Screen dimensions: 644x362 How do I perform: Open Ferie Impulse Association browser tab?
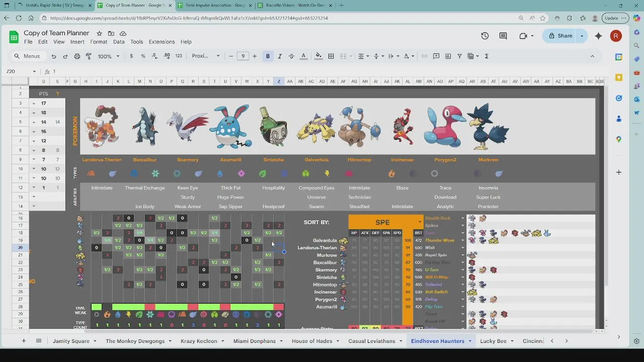pyautogui.click(x=215, y=5)
